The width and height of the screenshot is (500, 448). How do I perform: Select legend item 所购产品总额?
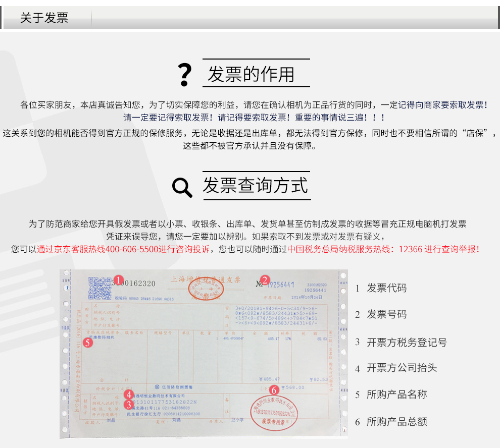(396, 422)
